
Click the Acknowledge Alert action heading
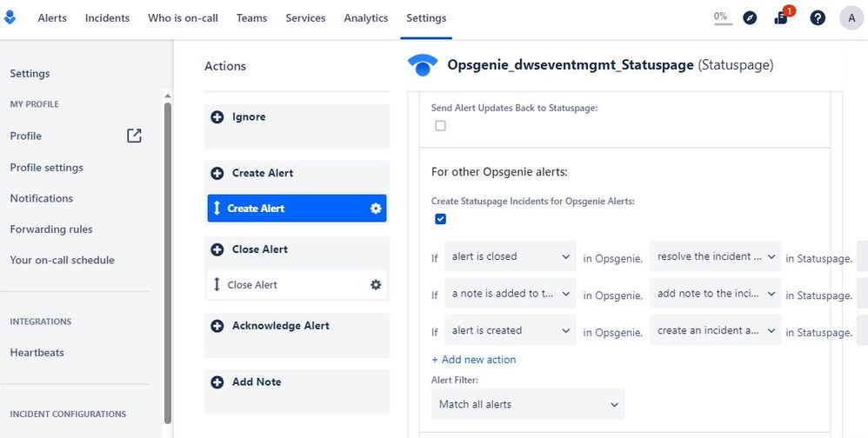[x=281, y=326]
